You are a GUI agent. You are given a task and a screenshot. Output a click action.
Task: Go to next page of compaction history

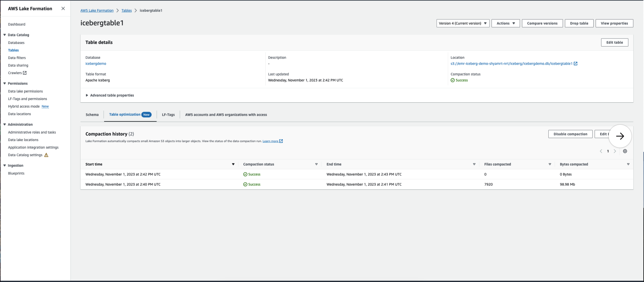[x=615, y=151]
